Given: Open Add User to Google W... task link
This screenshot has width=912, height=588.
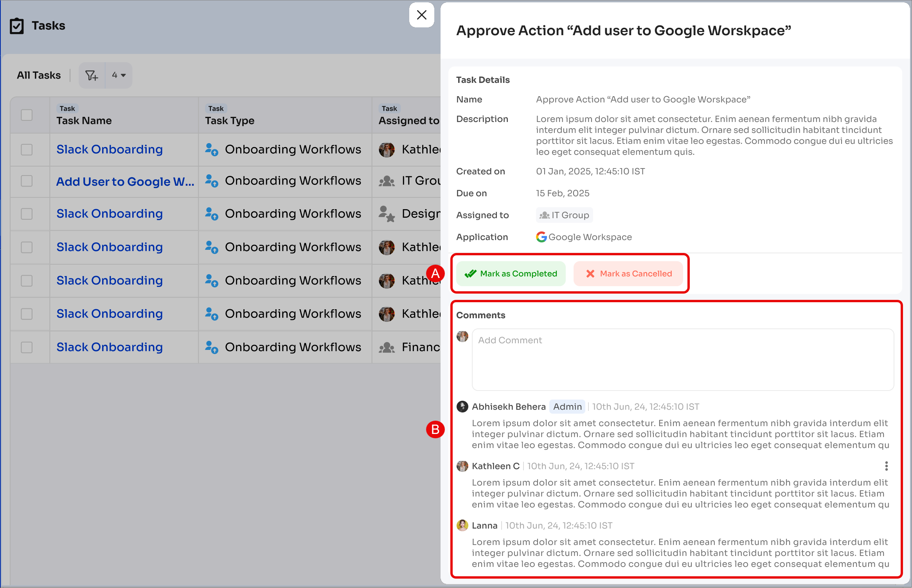Looking at the screenshot, I should (125, 181).
